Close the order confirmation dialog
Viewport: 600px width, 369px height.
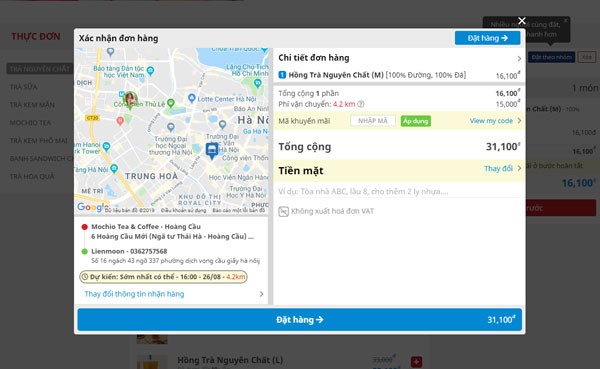[522, 21]
